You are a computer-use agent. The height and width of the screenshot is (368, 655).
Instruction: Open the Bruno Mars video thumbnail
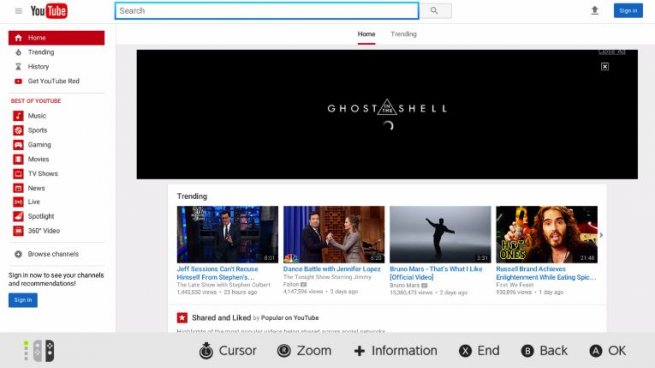coord(440,234)
